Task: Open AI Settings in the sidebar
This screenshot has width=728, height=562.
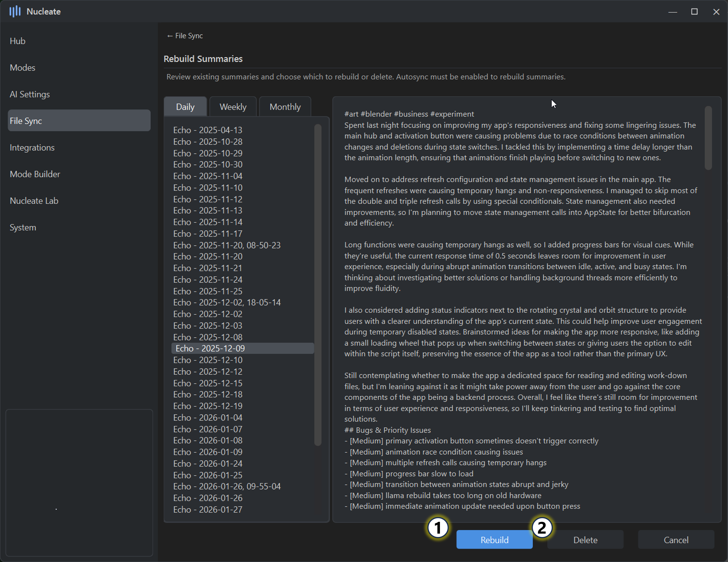Action: click(x=30, y=94)
